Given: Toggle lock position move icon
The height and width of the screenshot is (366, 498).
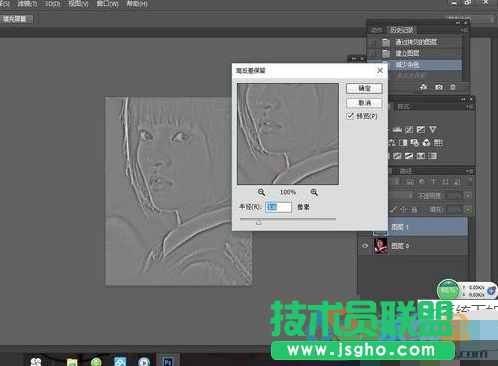Looking at the screenshot, I should click(x=403, y=209).
